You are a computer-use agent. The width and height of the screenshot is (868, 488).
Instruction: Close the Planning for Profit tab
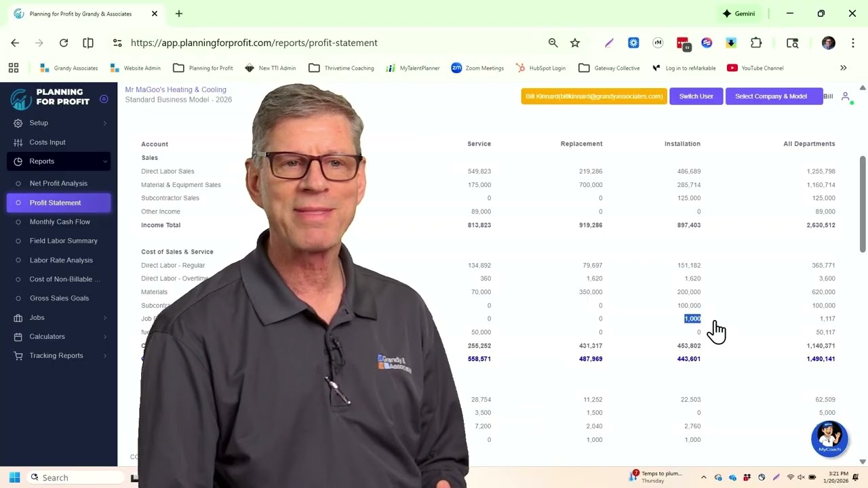coord(155,14)
